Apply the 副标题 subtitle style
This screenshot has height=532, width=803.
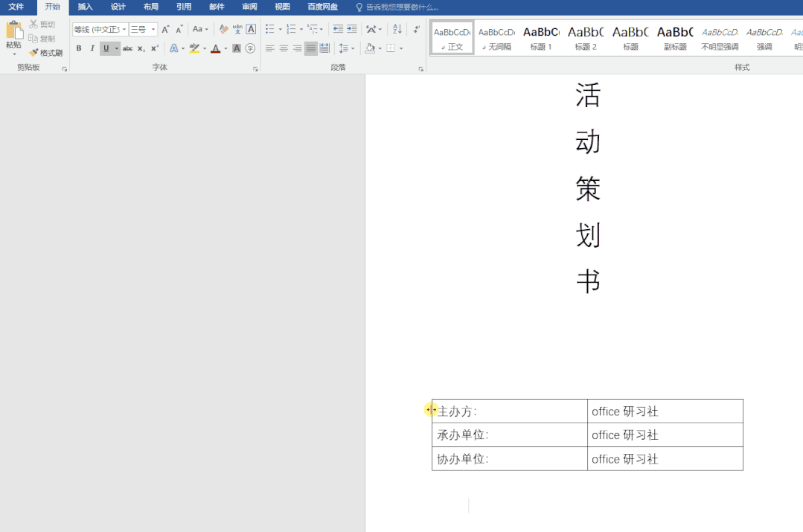675,38
